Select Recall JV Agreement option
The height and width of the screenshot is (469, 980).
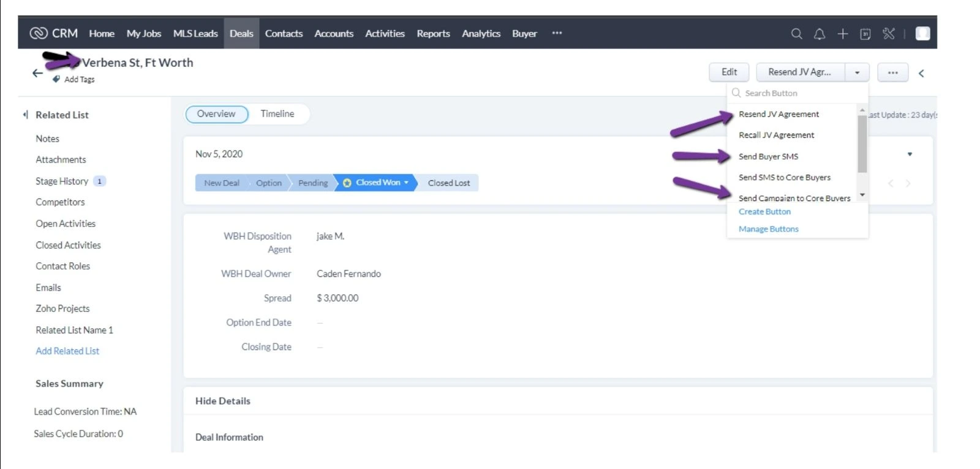click(776, 135)
